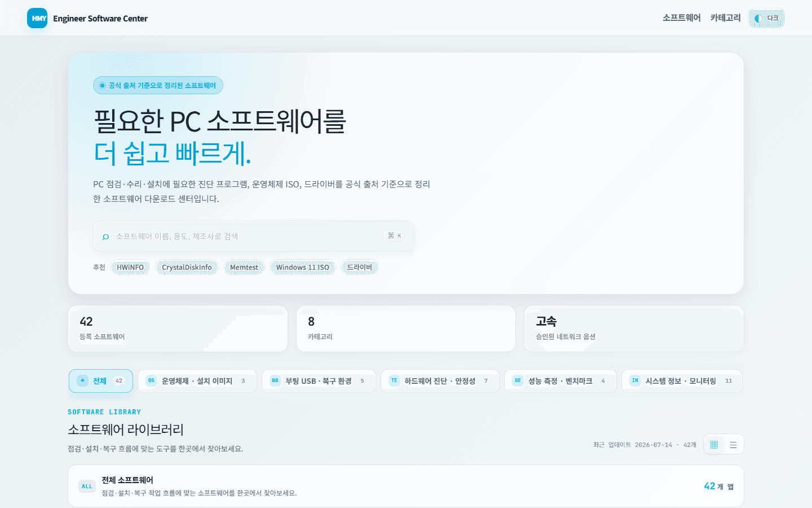Click the 공식 출처 기준 badge
The width and height of the screenshot is (812, 508).
[x=158, y=85]
